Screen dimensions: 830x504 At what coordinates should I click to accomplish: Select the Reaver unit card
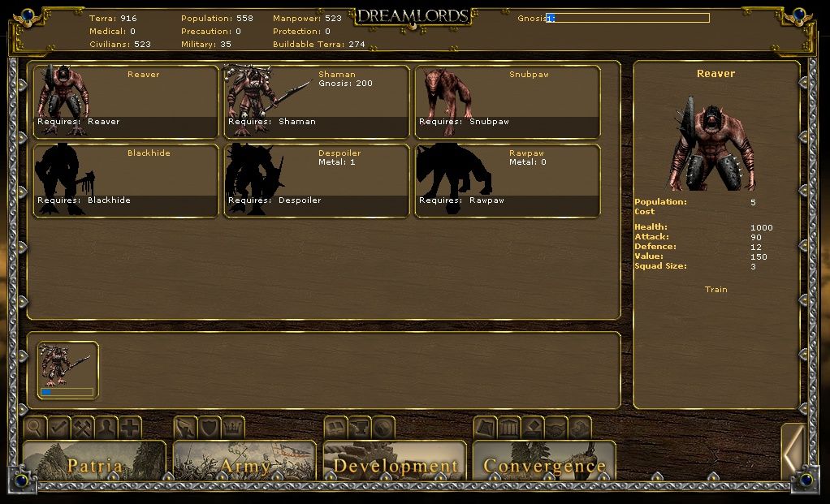pyautogui.click(x=125, y=101)
